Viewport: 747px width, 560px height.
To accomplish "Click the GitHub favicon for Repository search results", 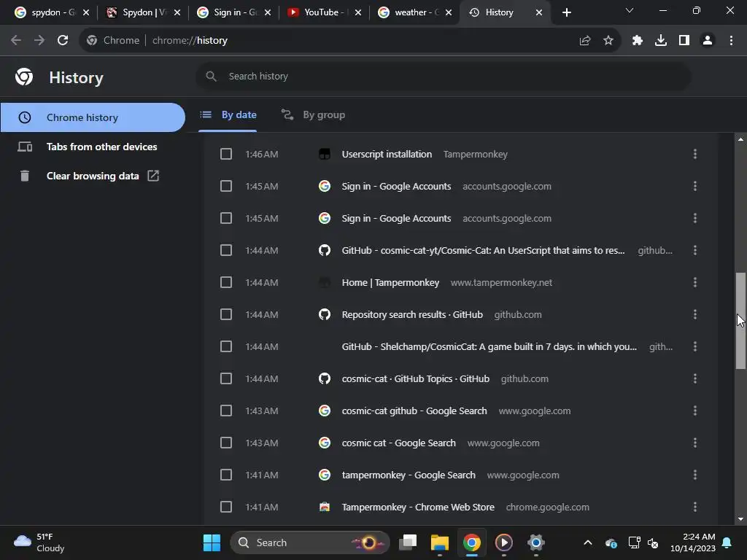I will pyautogui.click(x=325, y=314).
